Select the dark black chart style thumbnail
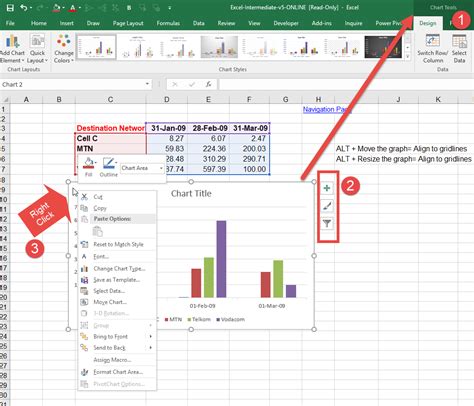Image resolution: width=474 pixels, height=406 pixels. [x=383, y=47]
